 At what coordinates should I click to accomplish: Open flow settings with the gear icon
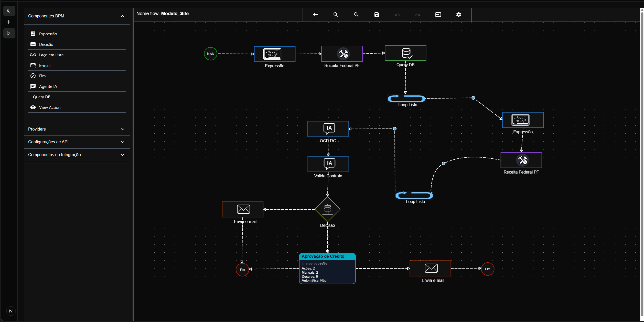[458, 15]
